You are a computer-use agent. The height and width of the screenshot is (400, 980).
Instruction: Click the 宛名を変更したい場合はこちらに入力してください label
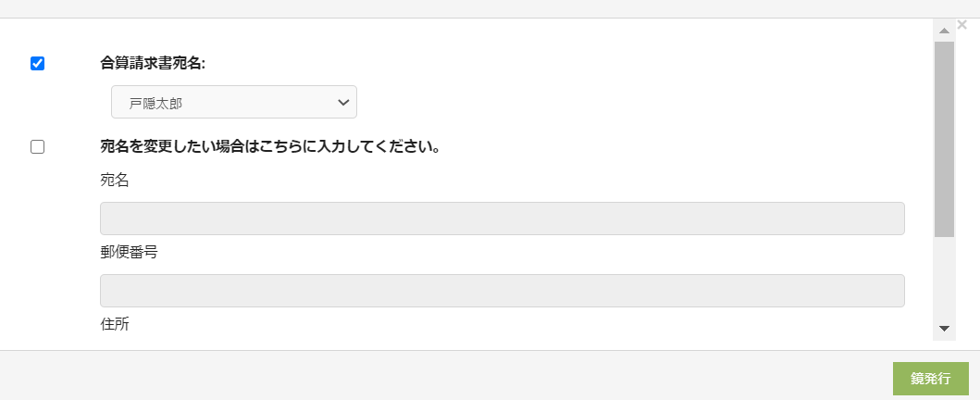tap(269, 147)
